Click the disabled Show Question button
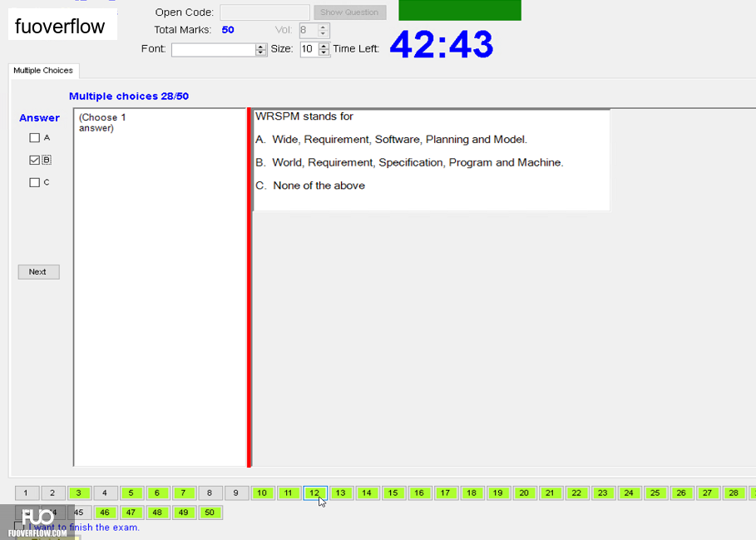 point(349,12)
